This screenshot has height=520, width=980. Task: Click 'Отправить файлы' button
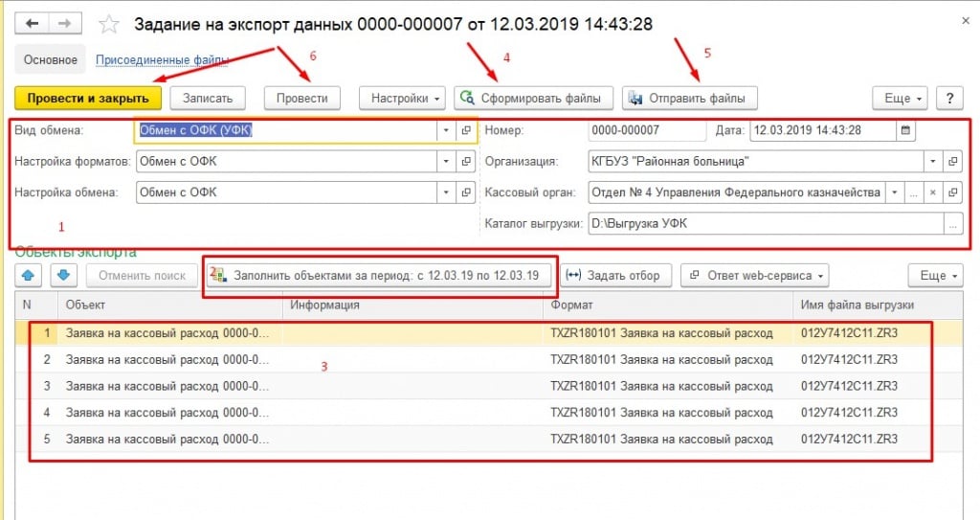pos(690,98)
